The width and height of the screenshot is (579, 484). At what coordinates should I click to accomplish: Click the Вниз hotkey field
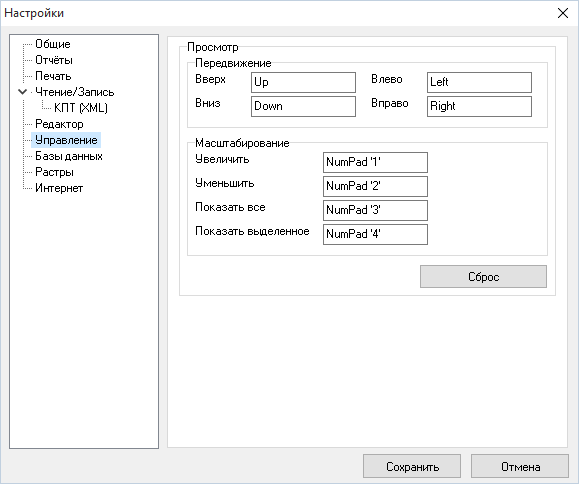(303, 106)
